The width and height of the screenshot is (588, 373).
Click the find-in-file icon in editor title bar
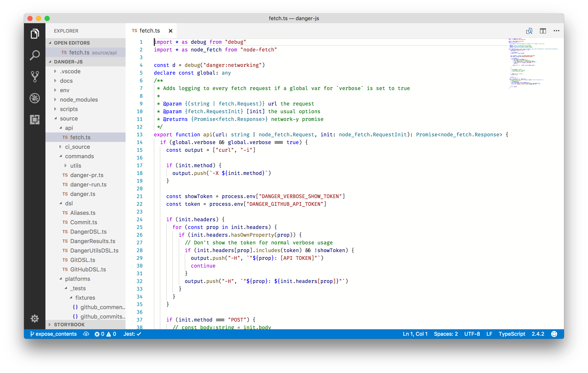[529, 30]
